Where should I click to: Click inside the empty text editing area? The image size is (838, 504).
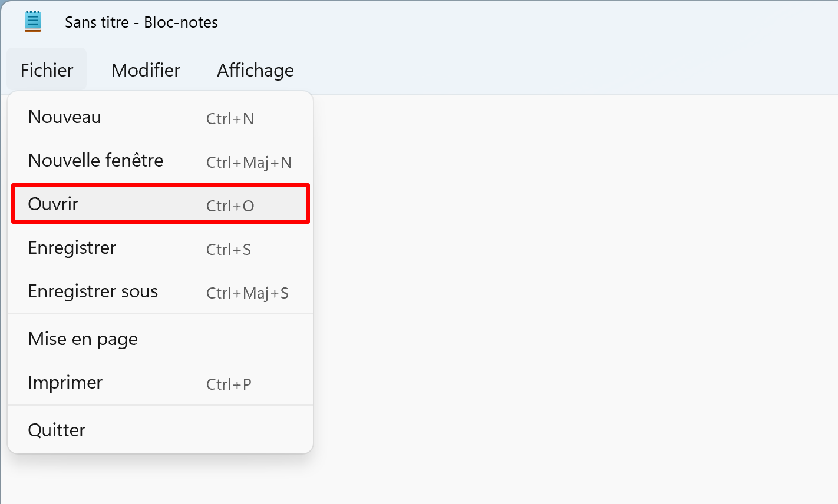pyautogui.click(x=575, y=294)
